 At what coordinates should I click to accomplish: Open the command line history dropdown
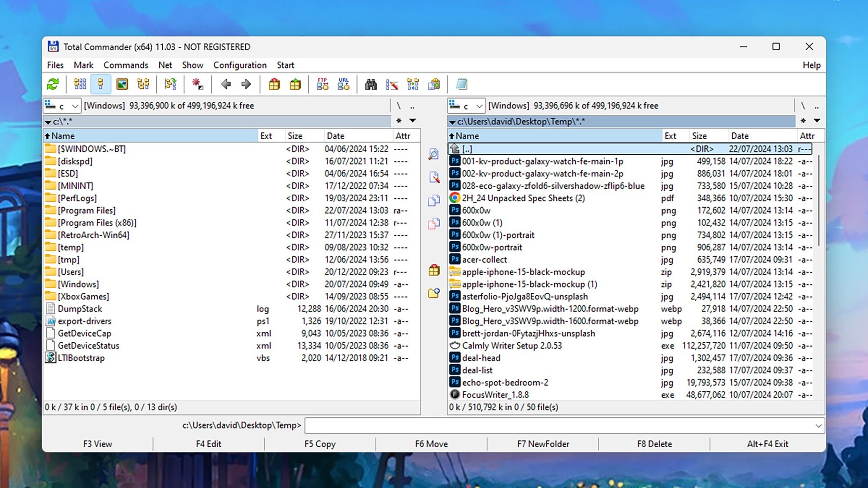[x=818, y=426]
